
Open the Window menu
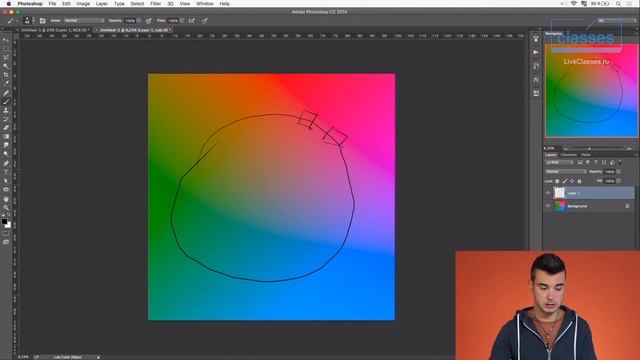tap(205, 4)
